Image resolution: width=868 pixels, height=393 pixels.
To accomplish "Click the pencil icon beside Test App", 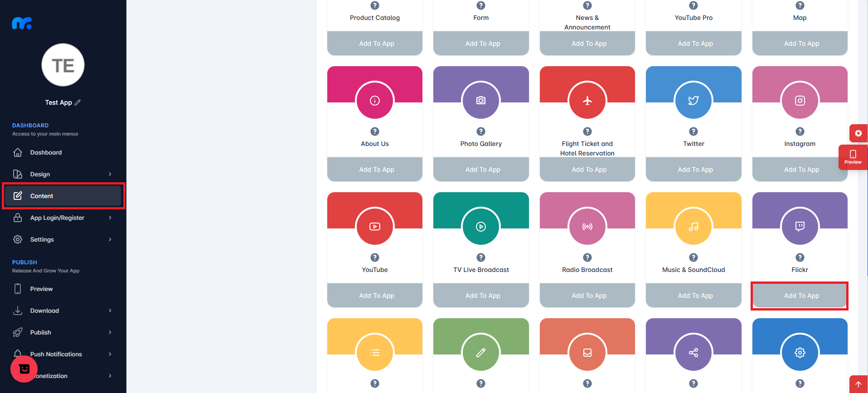I will (x=78, y=102).
